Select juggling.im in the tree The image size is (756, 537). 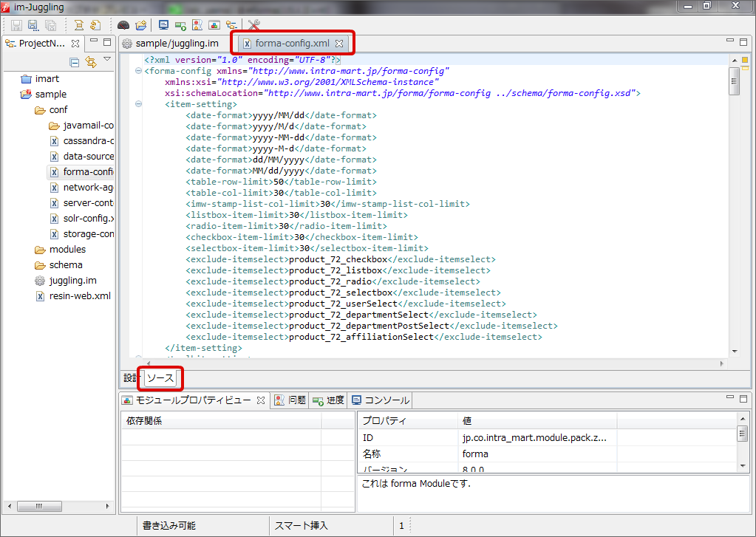pos(66,281)
